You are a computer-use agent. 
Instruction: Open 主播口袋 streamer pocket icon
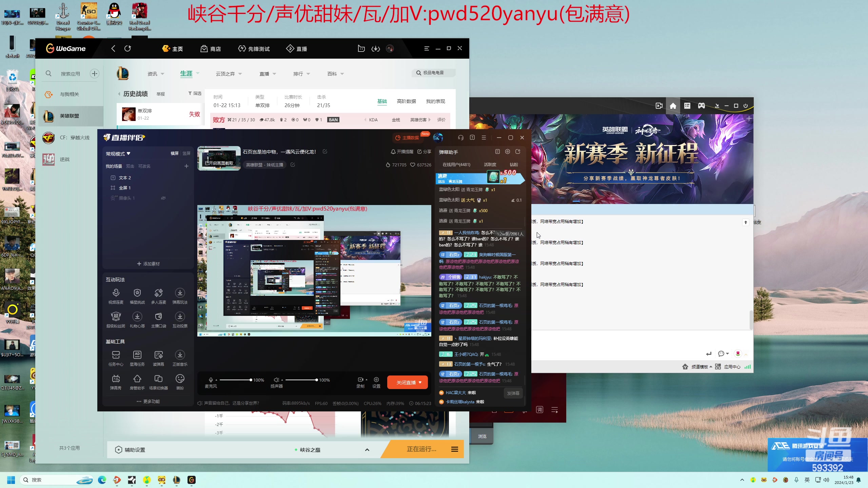pyautogui.click(x=158, y=319)
